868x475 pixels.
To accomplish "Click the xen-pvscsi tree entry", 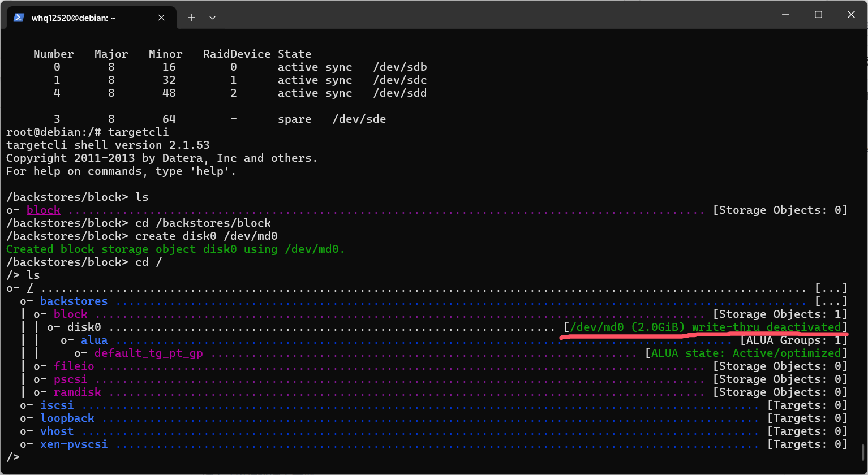I will (x=74, y=444).
